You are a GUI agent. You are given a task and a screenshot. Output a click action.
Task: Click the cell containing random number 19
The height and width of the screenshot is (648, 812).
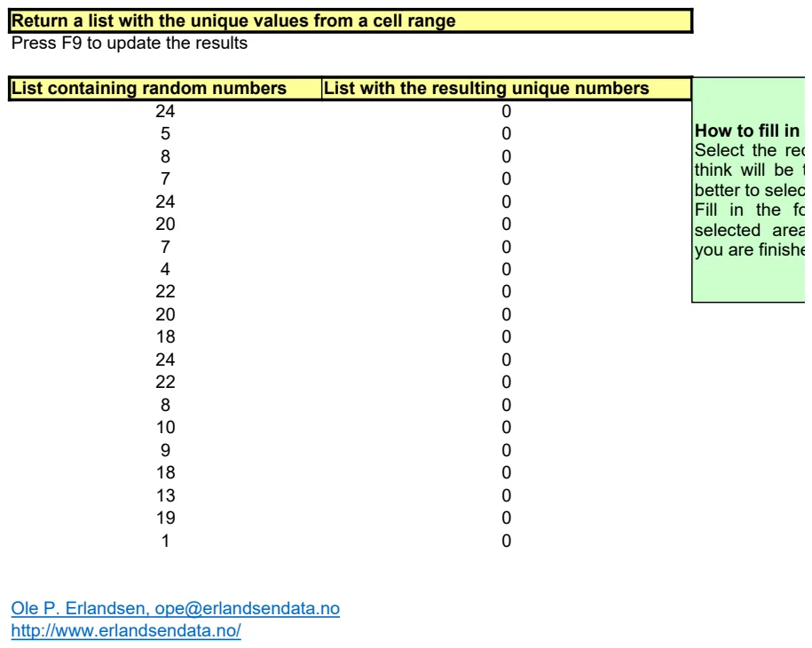165,518
